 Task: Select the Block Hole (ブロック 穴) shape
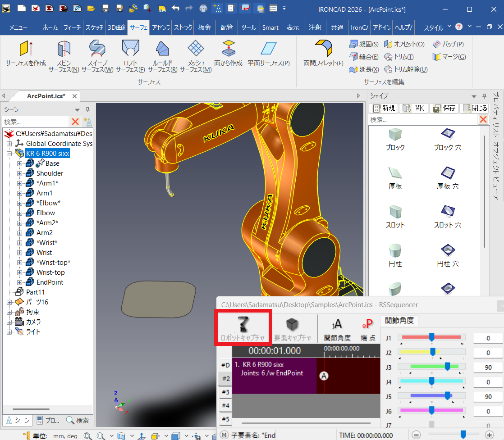point(448,140)
